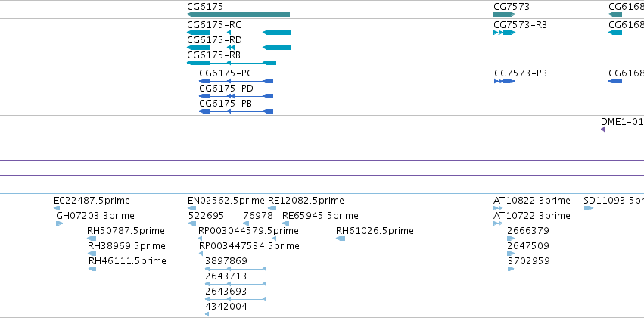Viewport: 644px width, 318px height.
Task: Select the EC22487.5prime EST marker
Action: pyautogui.click(x=57, y=208)
